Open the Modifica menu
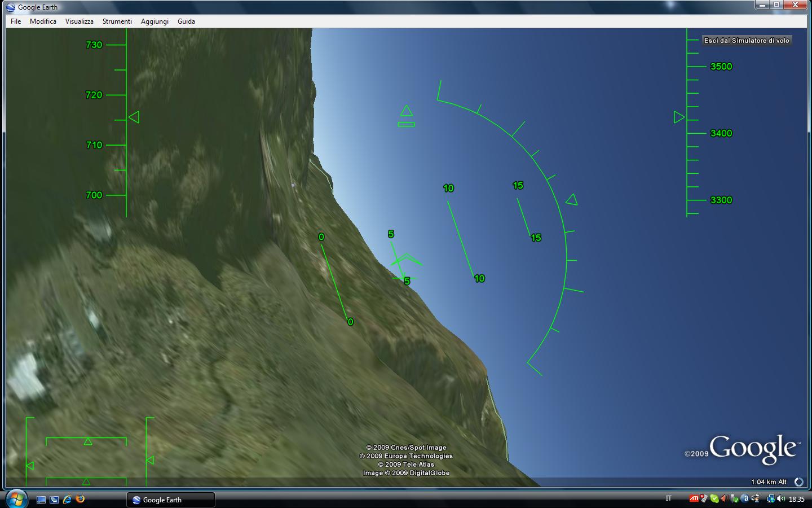 click(x=43, y=21)
